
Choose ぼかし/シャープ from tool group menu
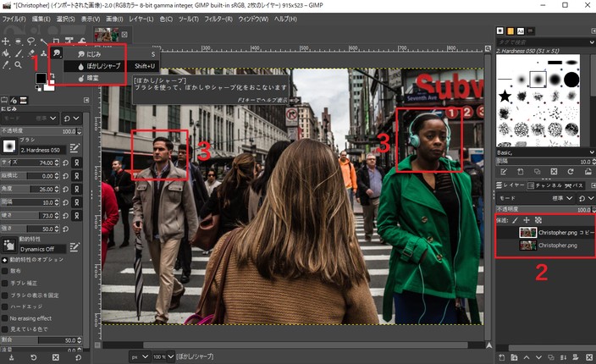click(110, 66)
